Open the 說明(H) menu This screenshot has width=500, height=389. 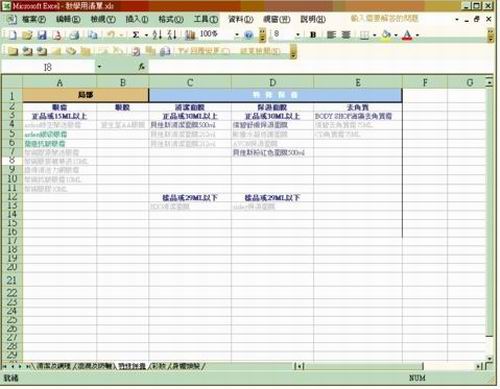(x=313, y=19)
